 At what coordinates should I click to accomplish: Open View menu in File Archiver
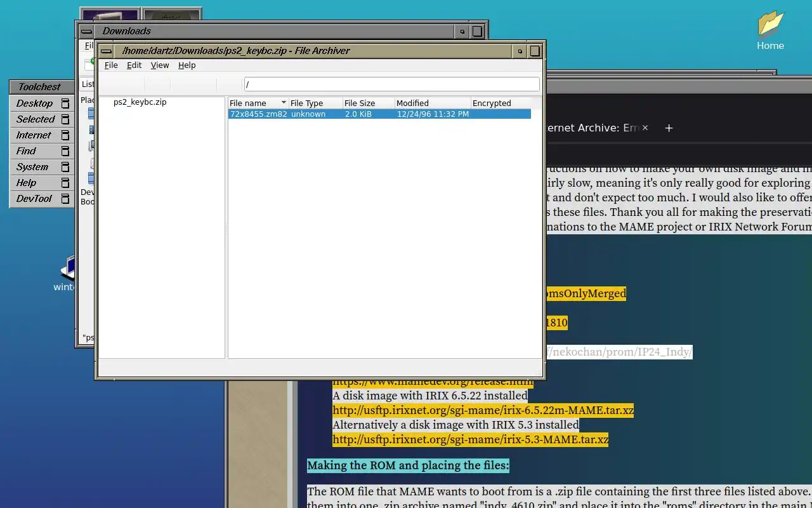pyautogui.click(x=160, y=65)
